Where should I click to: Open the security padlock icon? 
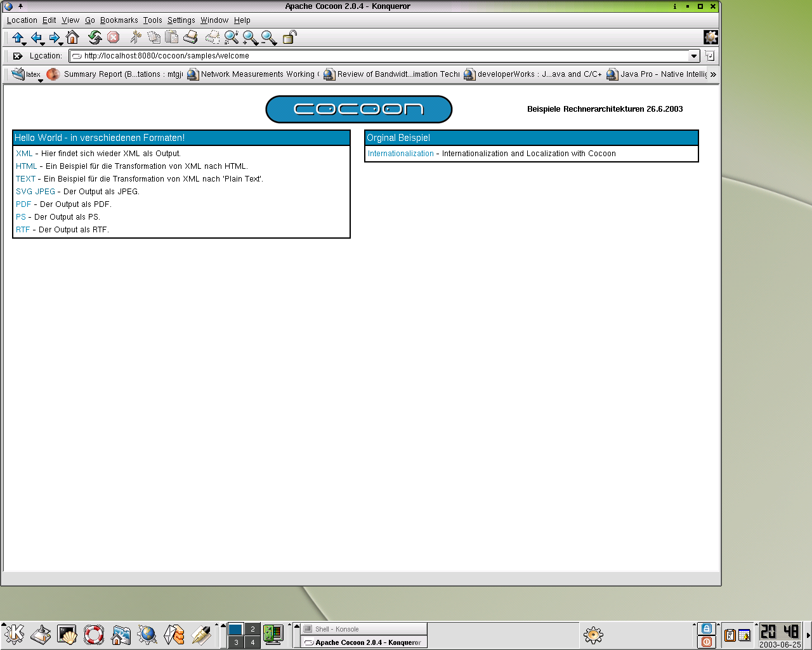pyautogui.click(x=289, y=37)
